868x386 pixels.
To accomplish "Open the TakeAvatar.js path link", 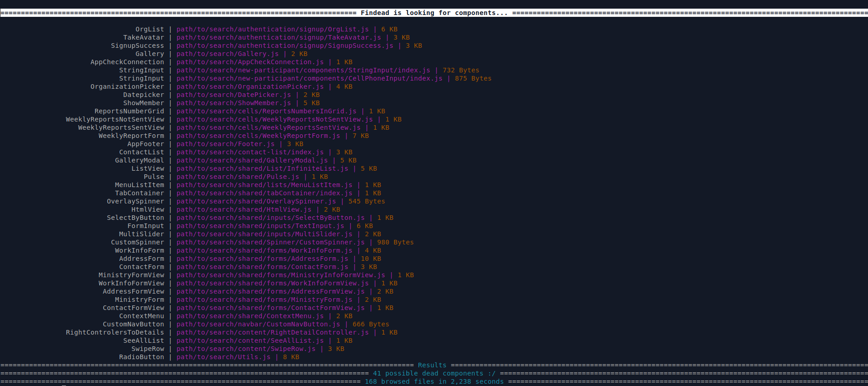I will click(278, 37).
